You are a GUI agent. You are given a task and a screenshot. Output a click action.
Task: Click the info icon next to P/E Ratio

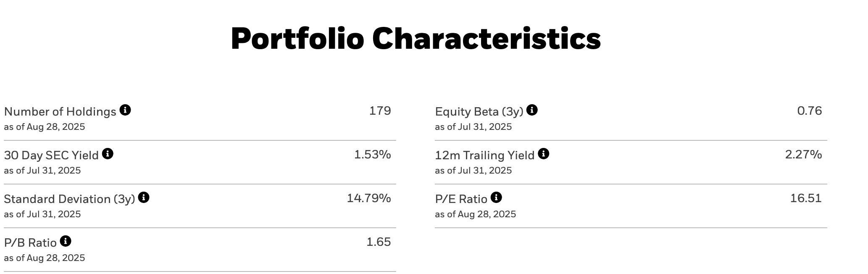coord(496,198)
